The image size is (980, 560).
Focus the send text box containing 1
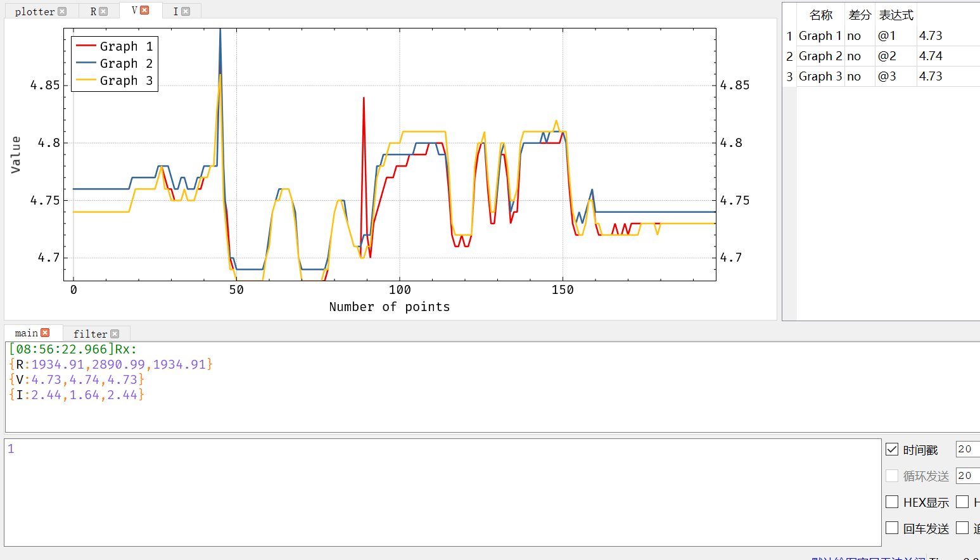443,492
